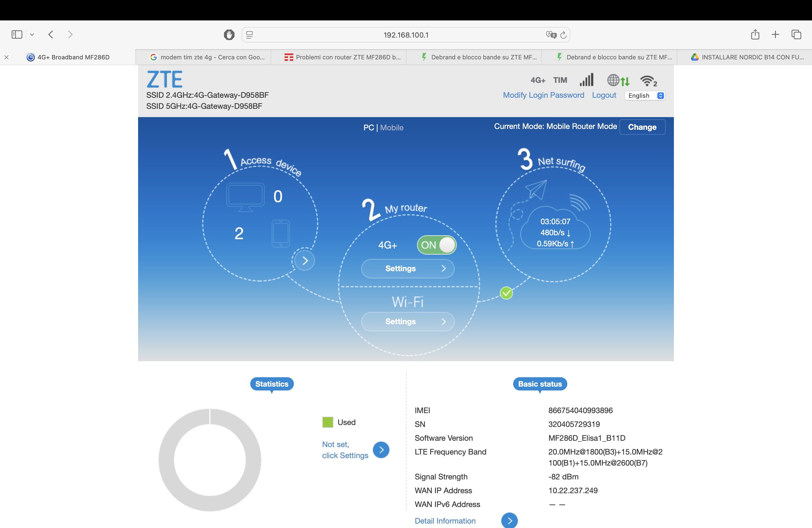Reload the page with the refresh icon
Image resolution: width=812 pixels, height=528 pixels.
pyautogui.click(x=564, y=35)
